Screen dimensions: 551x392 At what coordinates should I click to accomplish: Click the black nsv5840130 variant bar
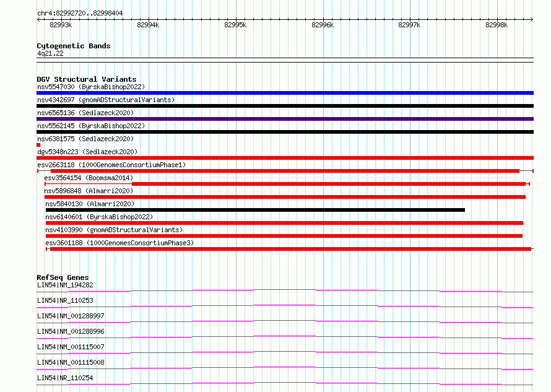(x=255, y=210)
